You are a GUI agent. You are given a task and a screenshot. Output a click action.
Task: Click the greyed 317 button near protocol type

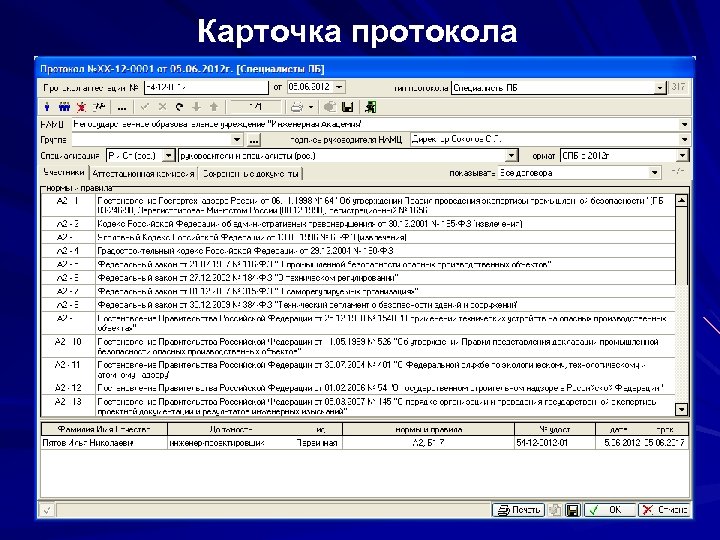[678, 87]
